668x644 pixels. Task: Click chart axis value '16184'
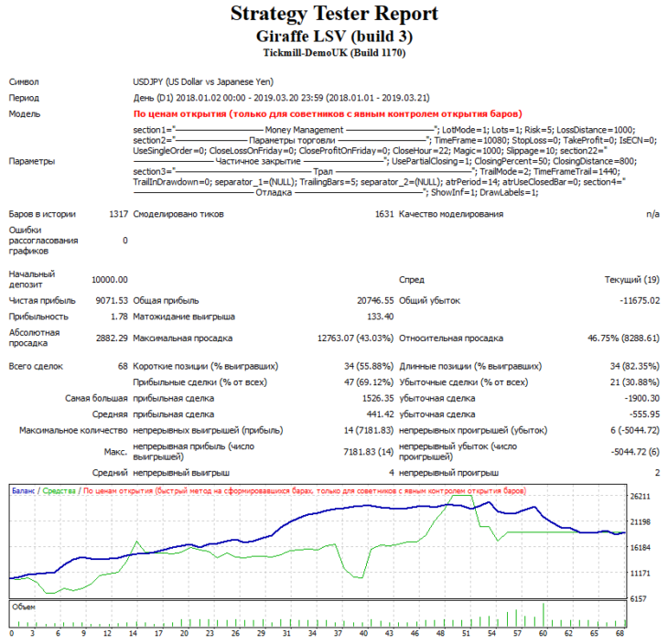coord(641,547)
